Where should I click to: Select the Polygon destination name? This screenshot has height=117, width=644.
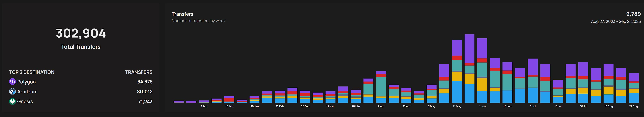[26, 82]
